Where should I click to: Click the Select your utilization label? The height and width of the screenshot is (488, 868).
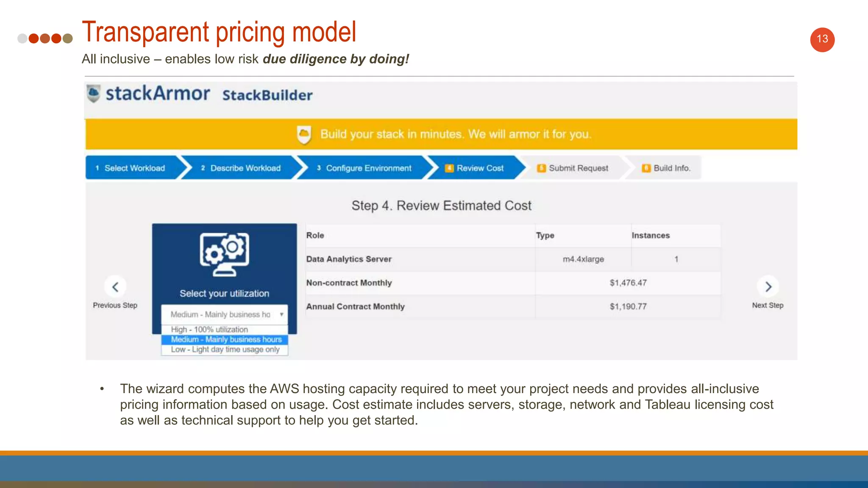224,293
